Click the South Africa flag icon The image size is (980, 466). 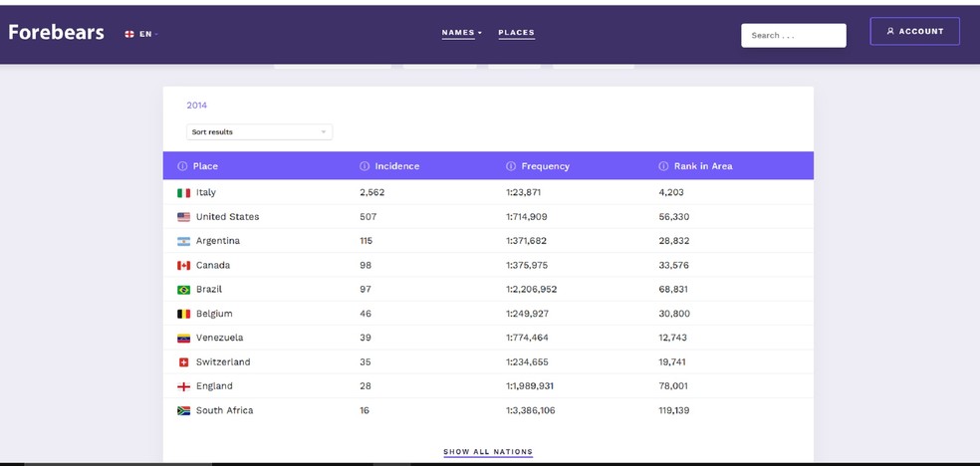click(183, 411)
